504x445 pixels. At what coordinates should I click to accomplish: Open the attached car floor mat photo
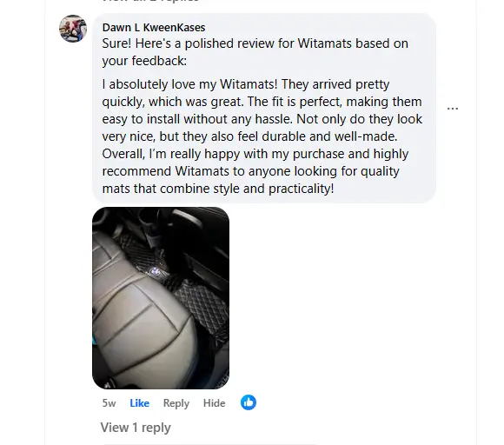[x=161, y=298]
